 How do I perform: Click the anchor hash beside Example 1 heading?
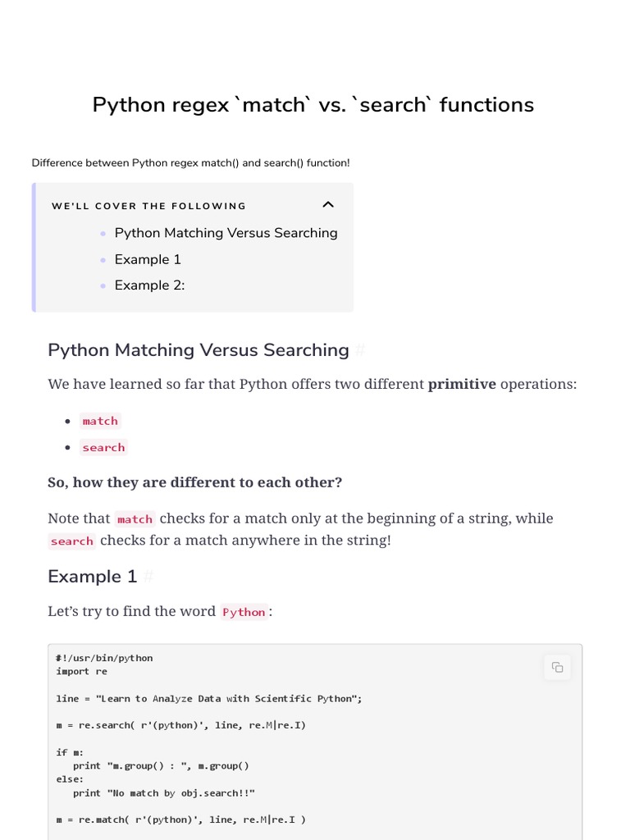[148, 577]
